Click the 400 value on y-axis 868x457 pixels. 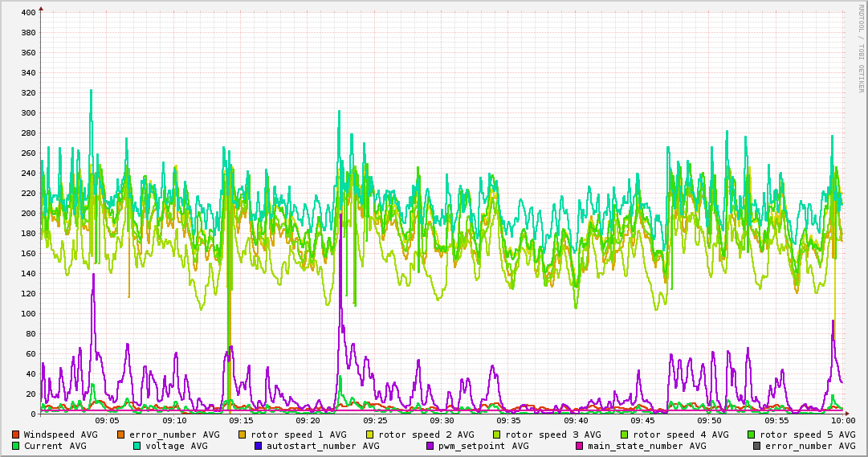(29, 12)
